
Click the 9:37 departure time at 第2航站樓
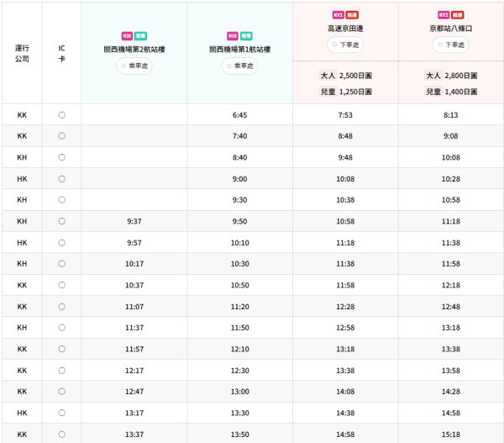(134, 221)
